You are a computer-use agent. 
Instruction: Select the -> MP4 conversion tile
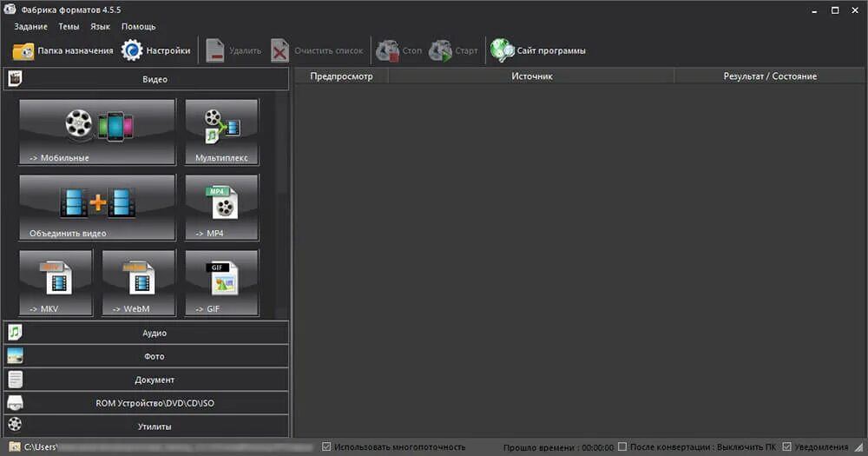[221, 208]
